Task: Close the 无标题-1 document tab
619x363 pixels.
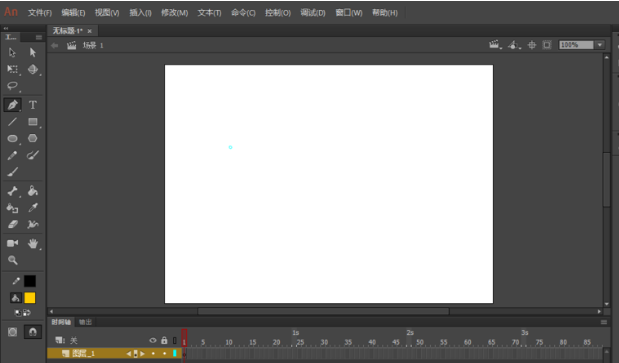Action: (x=90, y=31)
